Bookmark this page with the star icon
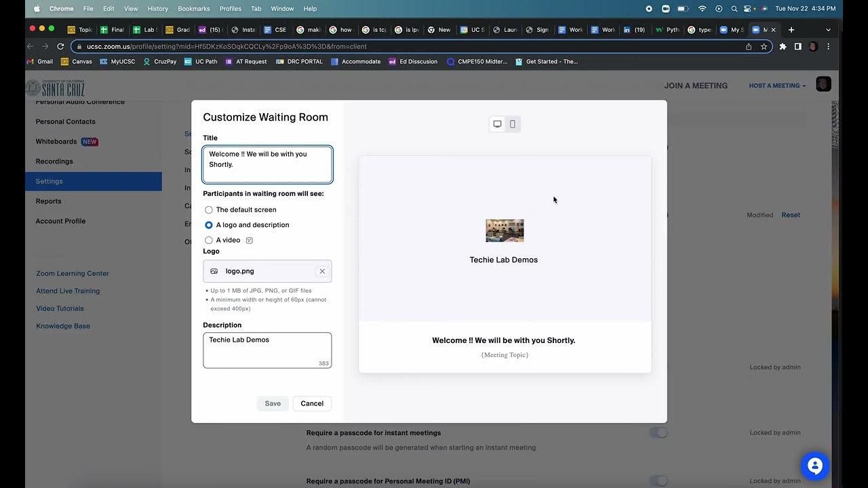Screen dimensions: 868x488 (764, 47)
